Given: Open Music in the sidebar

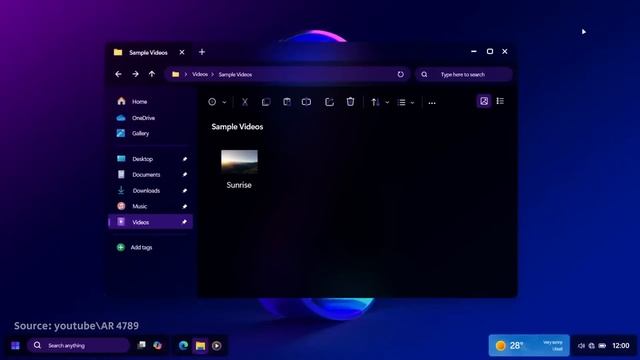Looking at the screenshot, I should (x=150, y=206).
